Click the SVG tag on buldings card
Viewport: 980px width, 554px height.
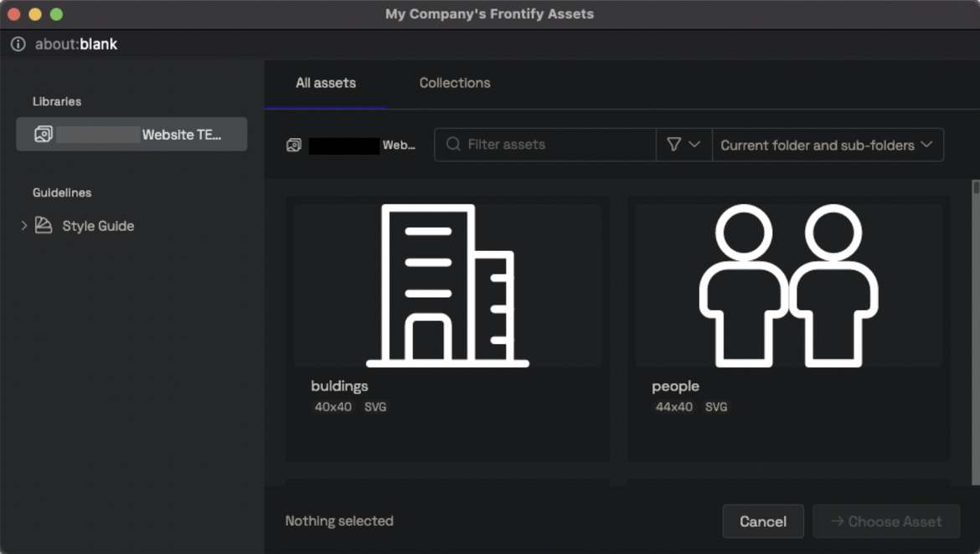(375, 407)
